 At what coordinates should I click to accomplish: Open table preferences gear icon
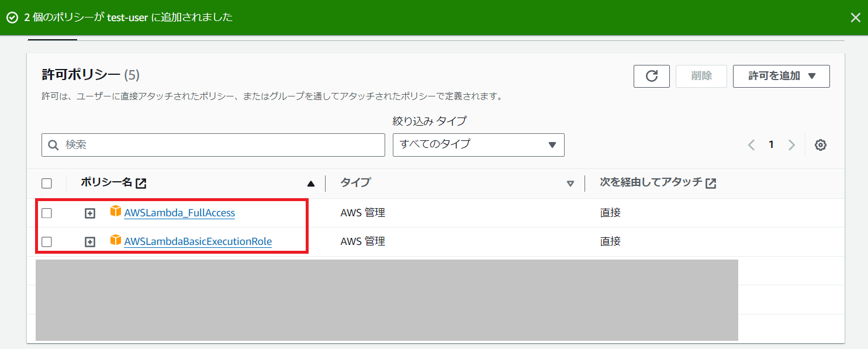(820, 145)
